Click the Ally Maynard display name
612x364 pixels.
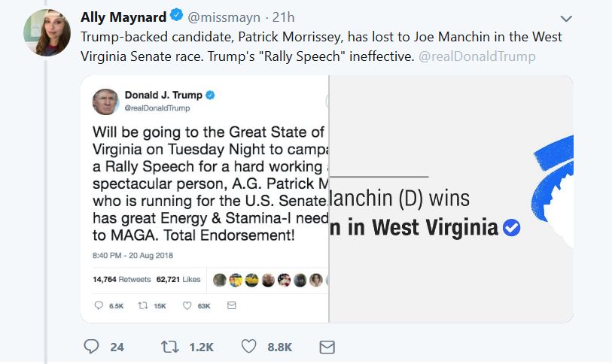[x=122, y=17]
